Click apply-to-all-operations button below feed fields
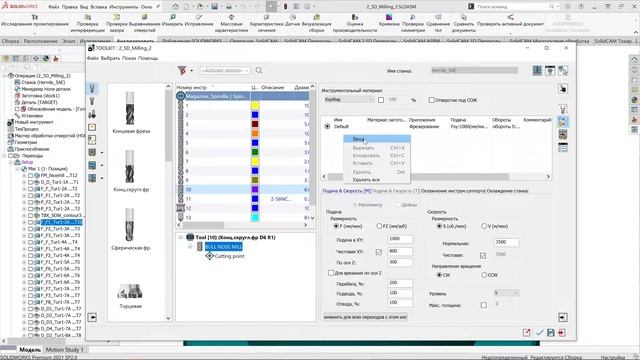 point(365,317)
